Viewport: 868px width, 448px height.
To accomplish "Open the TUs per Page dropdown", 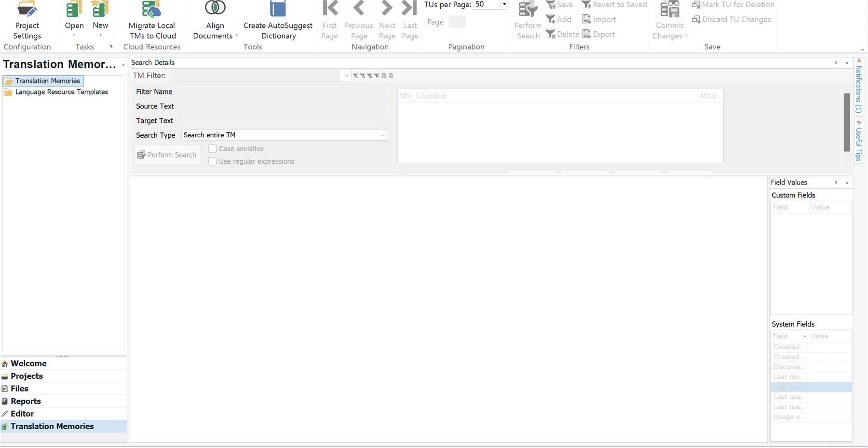I will (504, 4).
